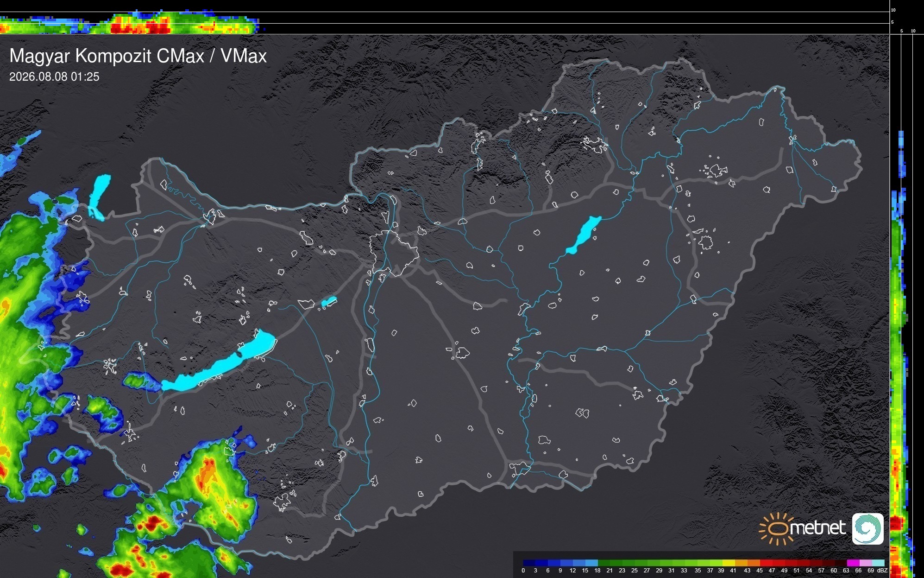The image size is (924, 578).
Task: Click the "63" value on the dBZ scale
Action: [846, 571]
